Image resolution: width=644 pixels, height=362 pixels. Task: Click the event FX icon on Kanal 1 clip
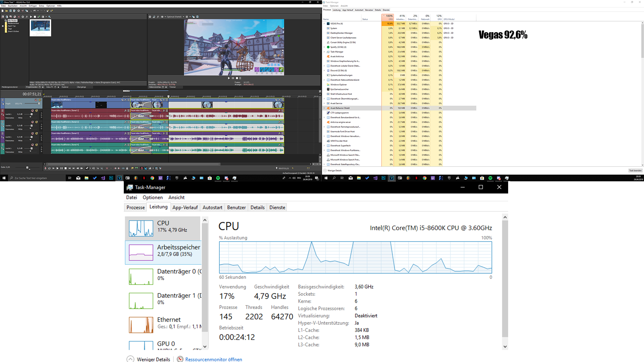click(125, 111)
